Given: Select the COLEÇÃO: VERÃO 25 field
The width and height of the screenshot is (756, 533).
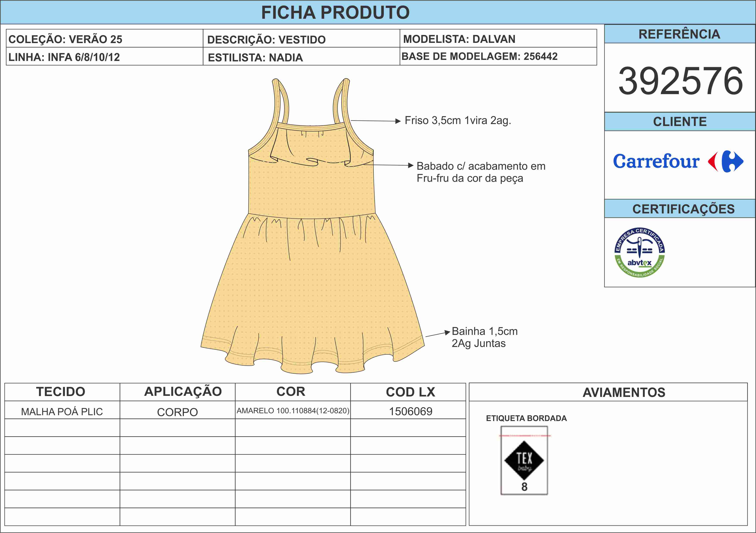Looking at the screenshot, I should [65, 39].
